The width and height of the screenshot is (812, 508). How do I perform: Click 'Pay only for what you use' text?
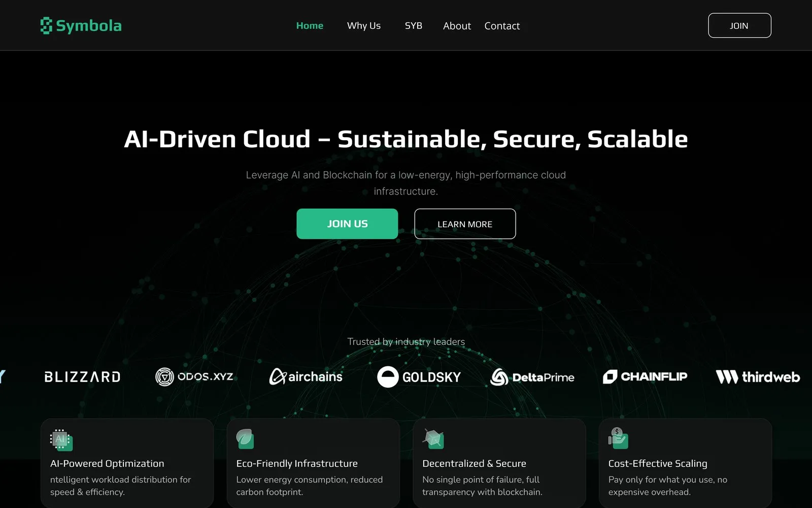click(x=668, y=486)
